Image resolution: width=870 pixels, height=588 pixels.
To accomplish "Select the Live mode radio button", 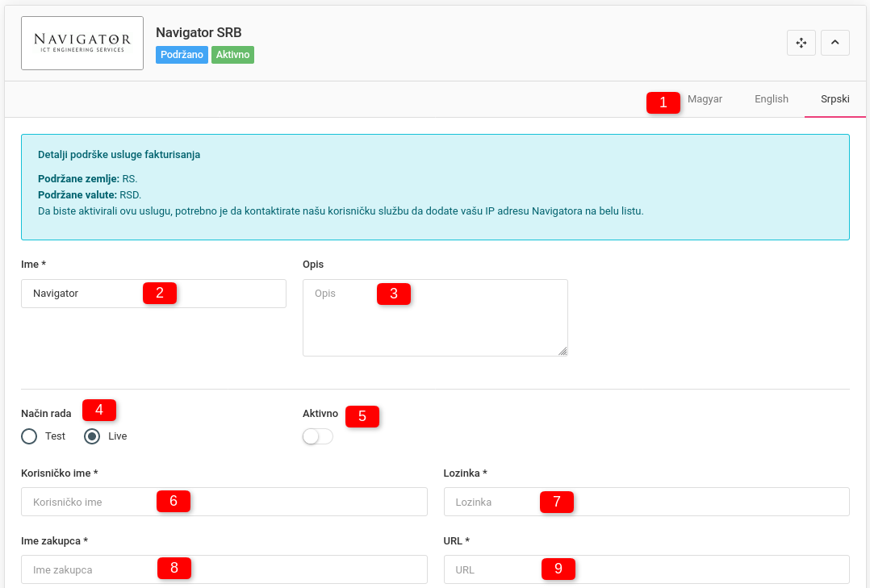I will pos(92,436).
